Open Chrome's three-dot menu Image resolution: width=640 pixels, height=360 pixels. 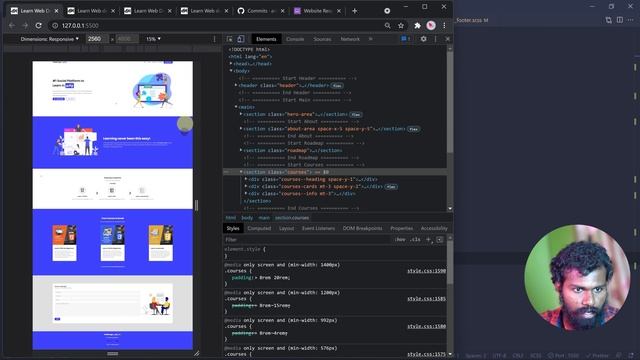(444, 25)
